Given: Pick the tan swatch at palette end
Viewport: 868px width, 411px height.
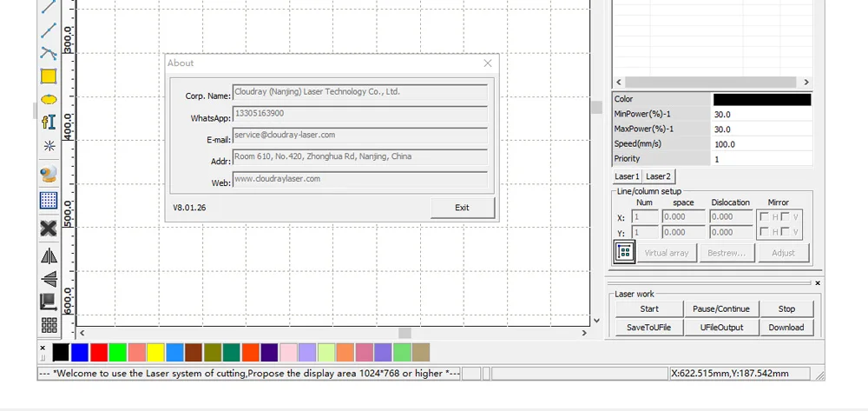Looking at the screenshot, I should [421, 353].
